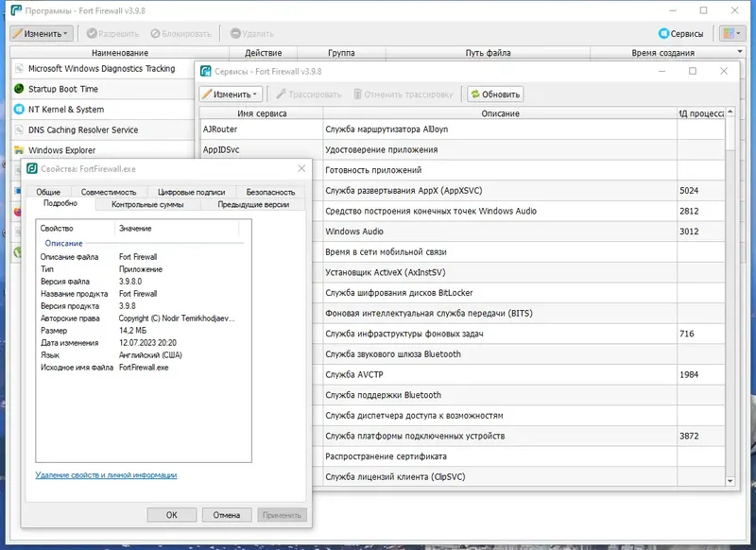
Task: Click the Применить button
Action: click(282, 515)
